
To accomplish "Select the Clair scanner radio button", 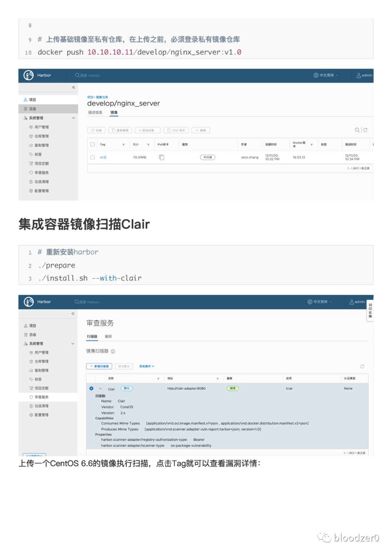I will pyautogui.click(x=91, y=388).
